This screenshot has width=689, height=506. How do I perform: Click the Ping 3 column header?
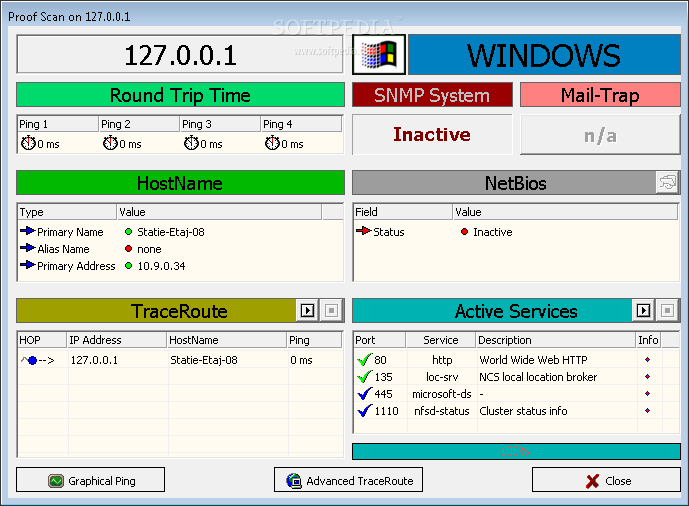coord(220,124)
